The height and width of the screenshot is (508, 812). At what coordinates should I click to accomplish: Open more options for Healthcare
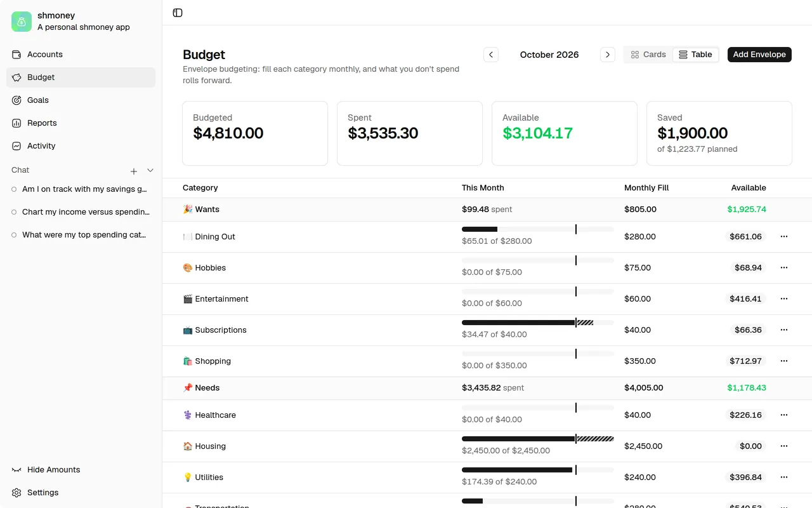[x=784, y=415]
